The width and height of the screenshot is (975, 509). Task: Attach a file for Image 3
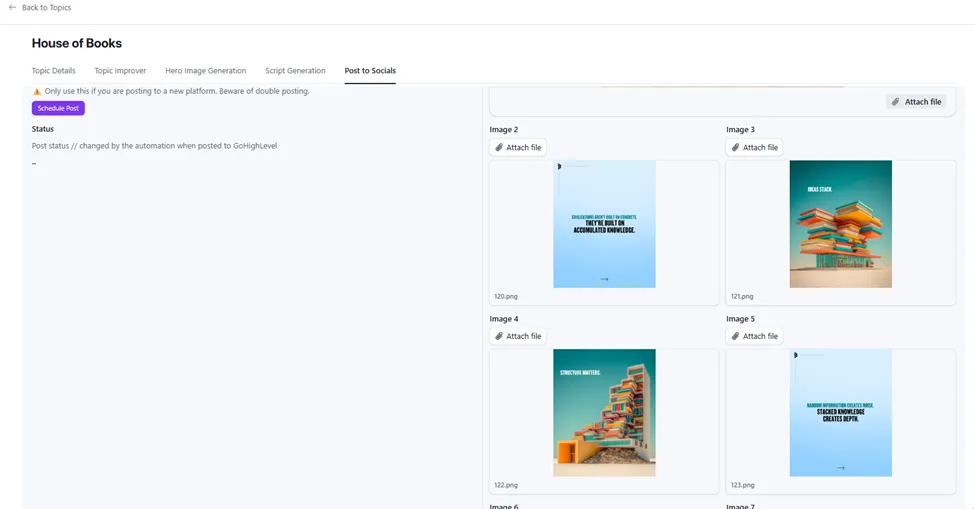coord(754,147)
